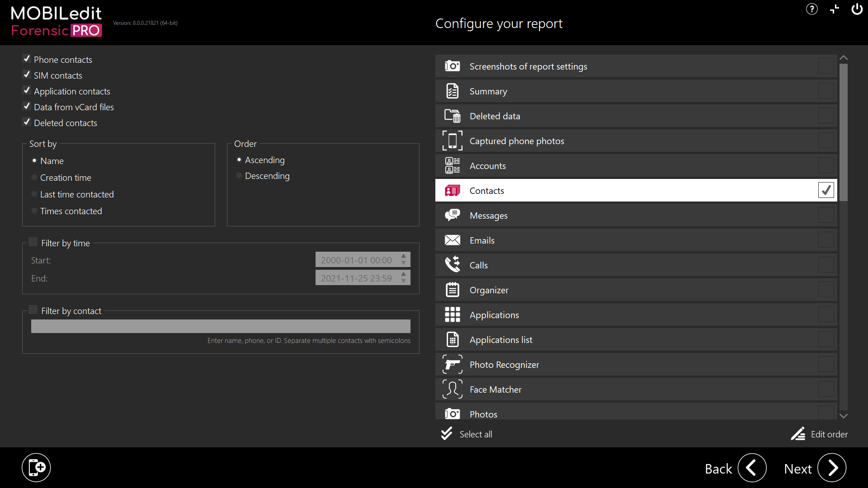Click the Next button
The width and height of the screenshot is (868, 488).
[x=831, y=468]
